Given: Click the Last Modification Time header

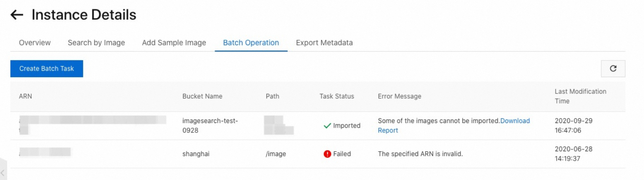Looking at the screenshot, I should click(x=580, y=96).
